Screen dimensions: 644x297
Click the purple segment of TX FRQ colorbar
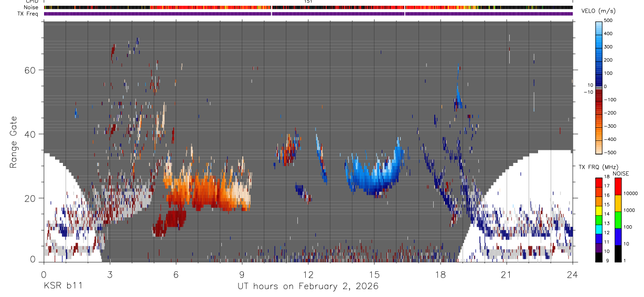point(599,248)
